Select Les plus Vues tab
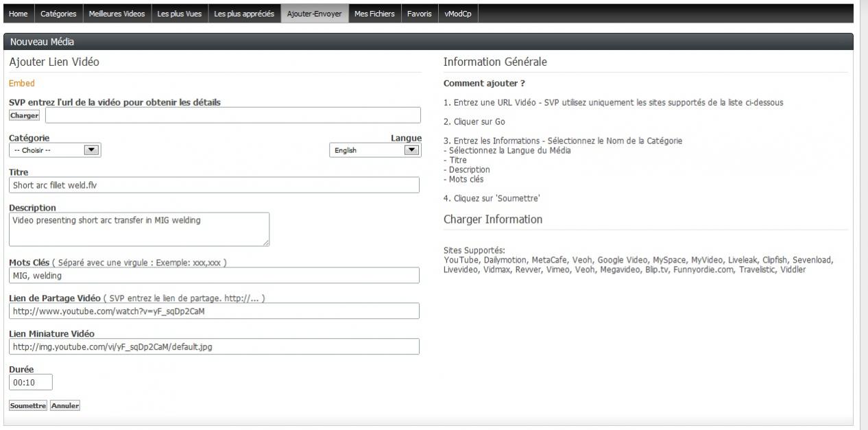 pyautogui.click(x=180, y=14)
